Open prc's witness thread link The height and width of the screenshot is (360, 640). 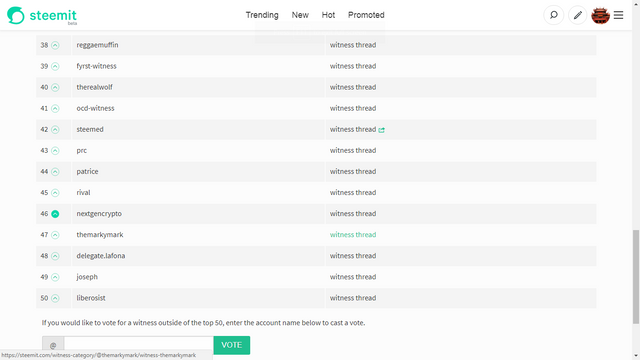click(x=353, y=150)
